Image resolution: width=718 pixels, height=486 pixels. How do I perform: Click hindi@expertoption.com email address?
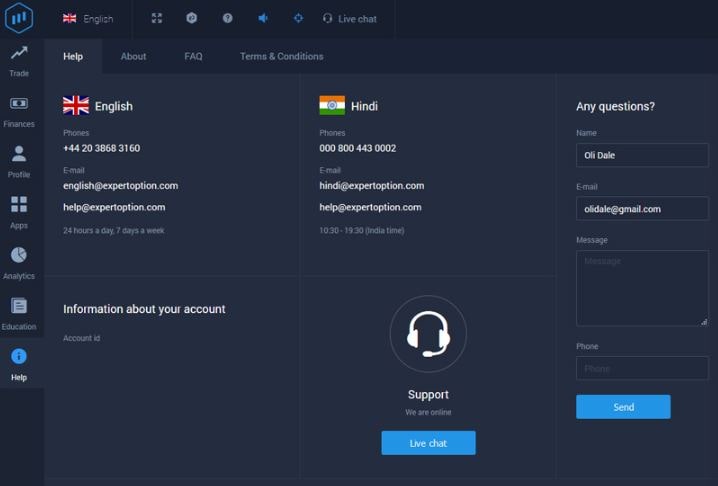tap(372, 186)
